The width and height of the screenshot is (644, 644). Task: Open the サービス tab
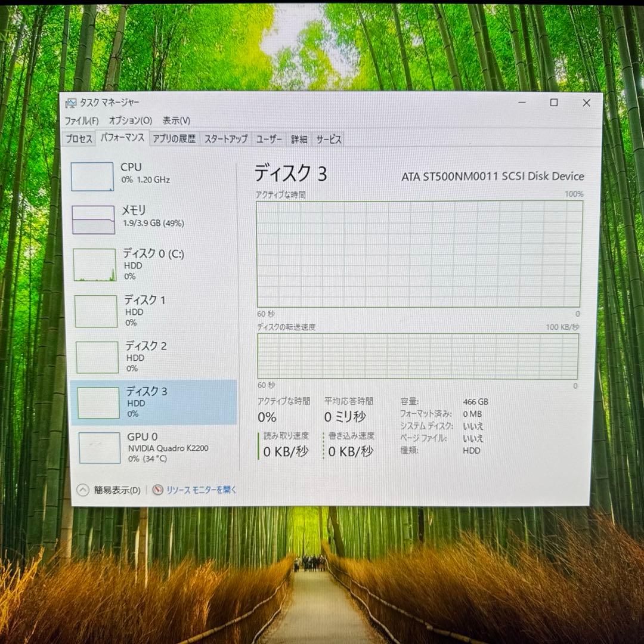[327, 139]
